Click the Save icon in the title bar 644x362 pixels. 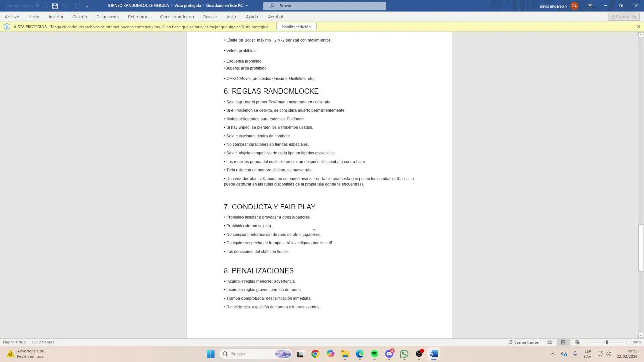tap(55, 6)
